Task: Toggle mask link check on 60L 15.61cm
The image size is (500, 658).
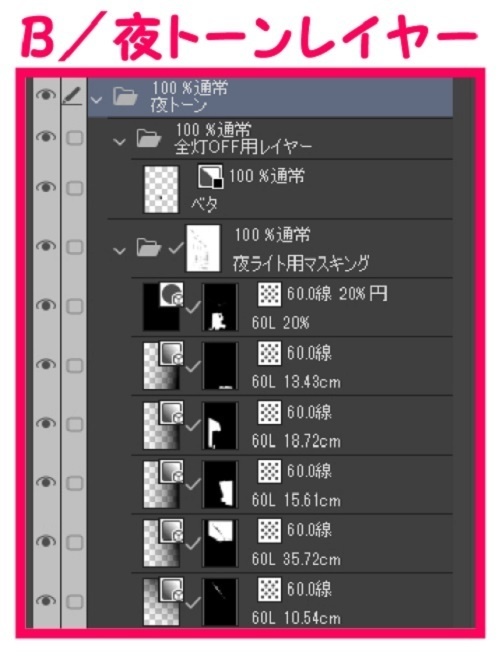Action: tap(193, 486)
